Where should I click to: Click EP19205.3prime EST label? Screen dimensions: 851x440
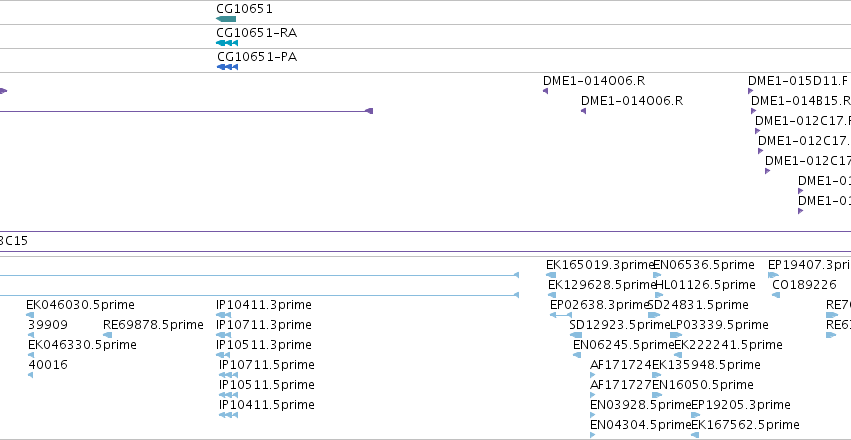(x=741, y=405)
